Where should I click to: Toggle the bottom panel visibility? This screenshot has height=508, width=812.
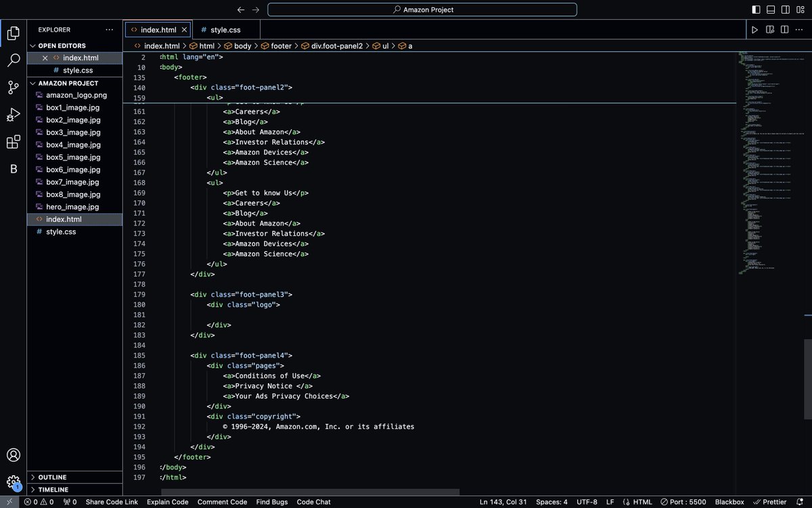point(771,9)
